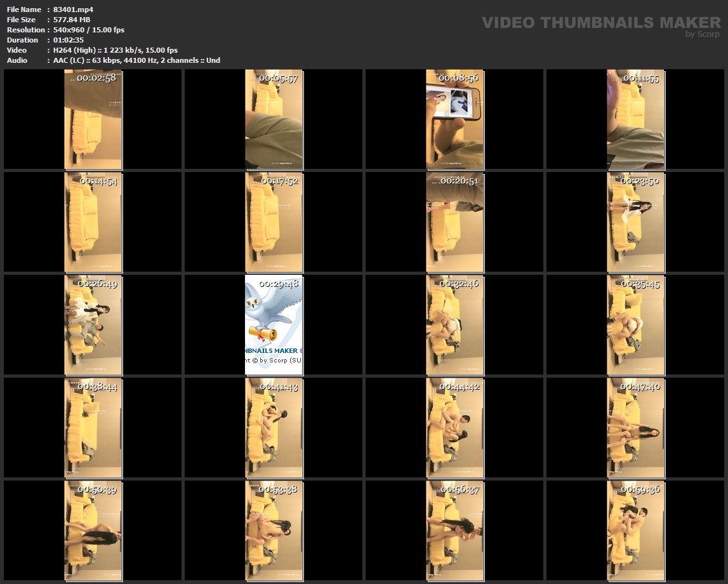Pick the thumbnail timestamped 00:35:45
This screenshot has height=584, width=728.
click(x=635, y=325)
